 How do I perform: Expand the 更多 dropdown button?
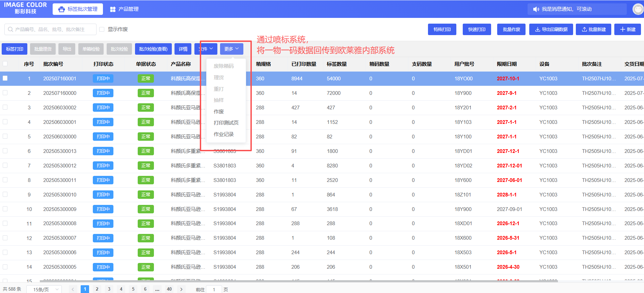point(232,49)
